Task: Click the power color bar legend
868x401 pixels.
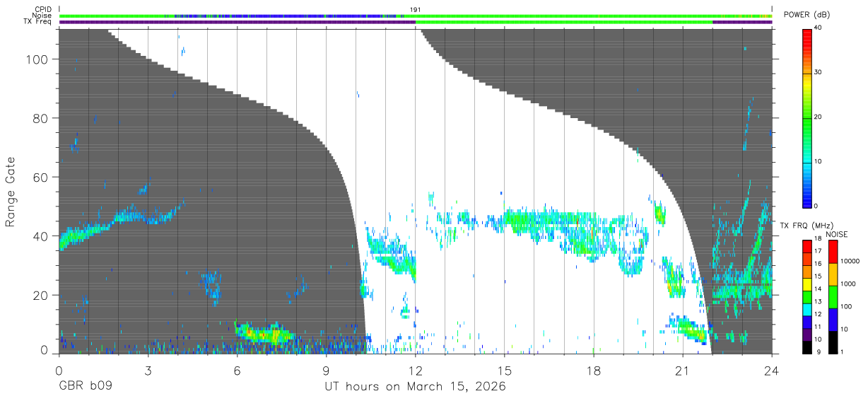Action: tap(807, 117)
